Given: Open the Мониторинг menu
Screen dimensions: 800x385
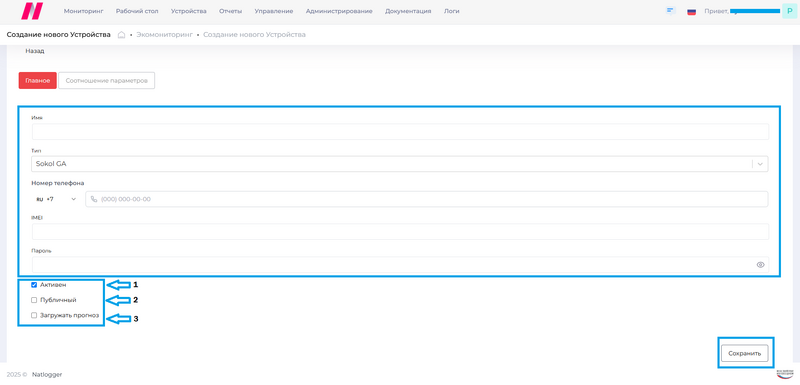Looking at the screenshot, I should [x=84, y=11].
